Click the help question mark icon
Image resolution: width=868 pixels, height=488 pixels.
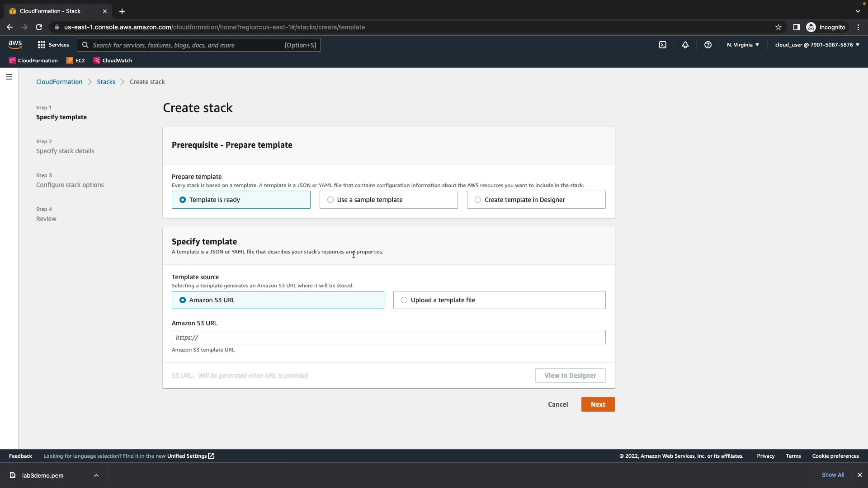coord(708,45)
